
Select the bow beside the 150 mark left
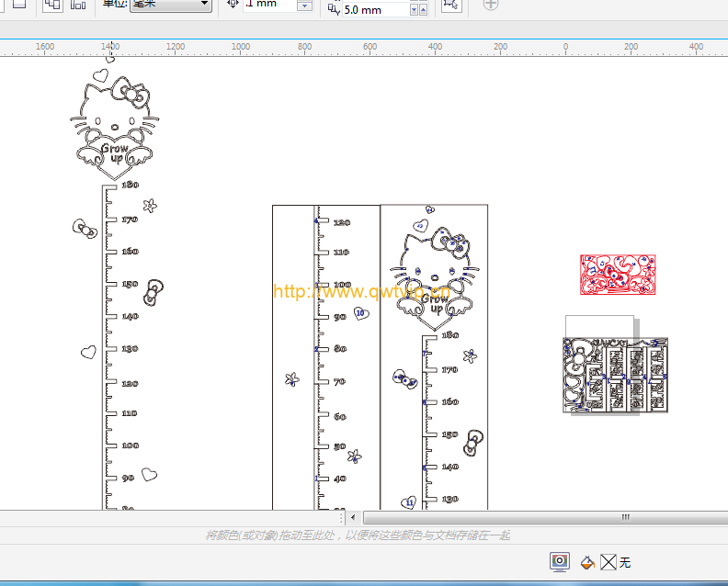pyautogui.click(x=153, y=292)
